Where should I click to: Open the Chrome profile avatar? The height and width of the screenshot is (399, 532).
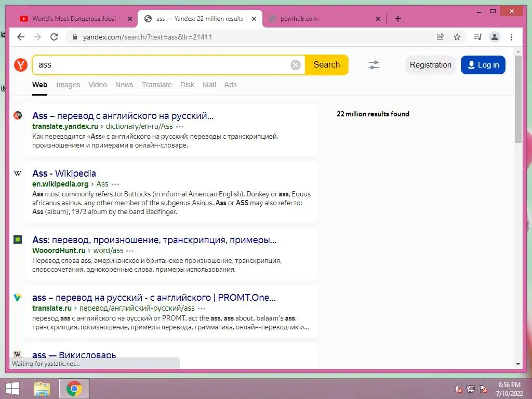click(495, 37)
